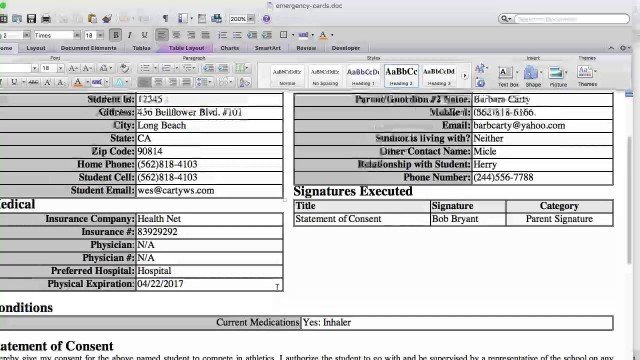The width and height of the screenshot is (640, 360).
Task: Apply font color in the formatting toolbar
Action: 323,35
